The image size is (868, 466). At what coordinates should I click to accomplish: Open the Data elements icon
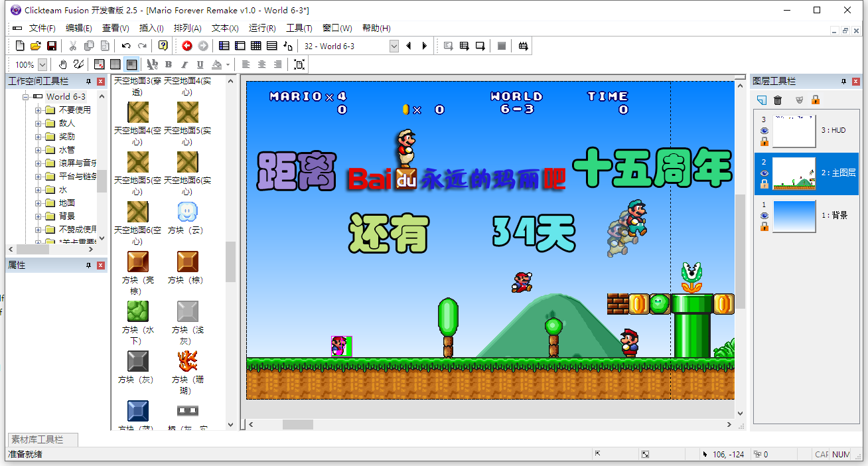click(x=288, y=46)
